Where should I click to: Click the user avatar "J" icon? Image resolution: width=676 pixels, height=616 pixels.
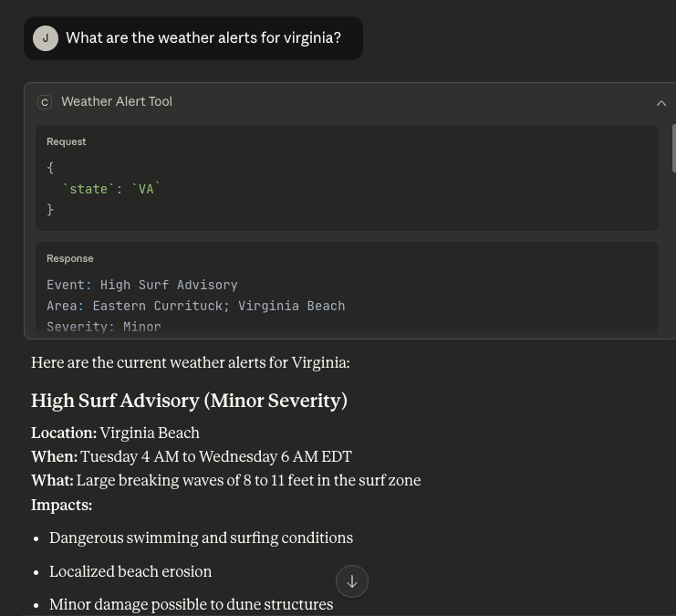coord(46,38)
